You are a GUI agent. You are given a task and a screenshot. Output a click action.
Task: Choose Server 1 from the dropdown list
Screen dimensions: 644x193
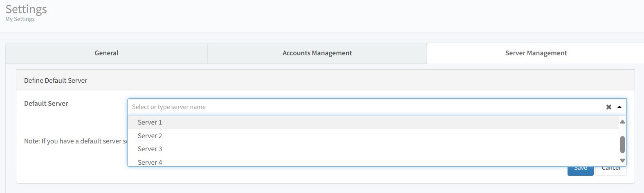pyautogui.click(x=150, y=122)
